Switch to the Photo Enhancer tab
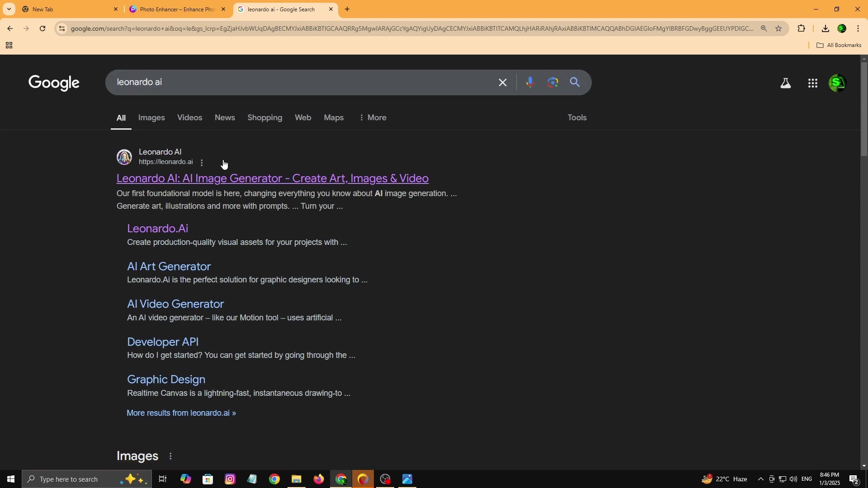Viewport: 868px width, 488px height. pos(177,9)
